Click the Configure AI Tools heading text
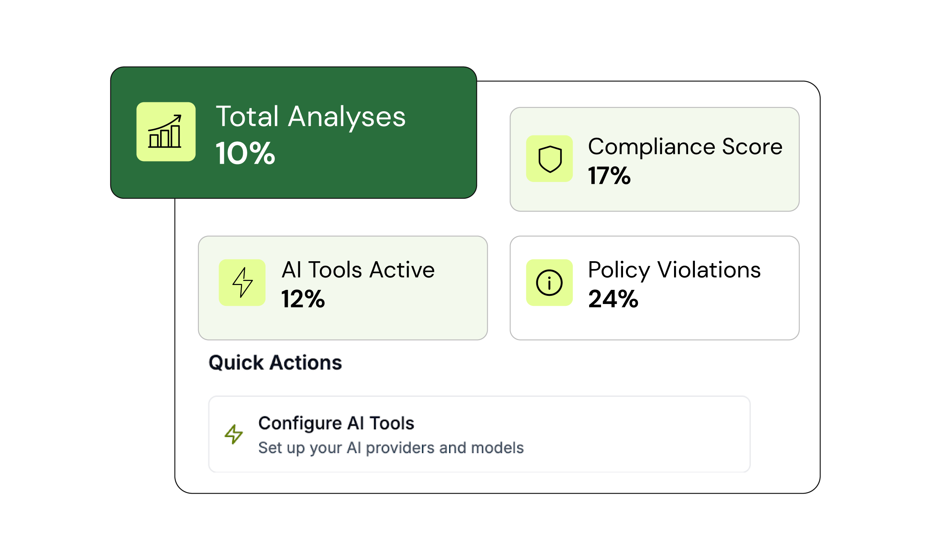Image resolution: width=931 pixels, height=560 pixels. (336, 423)
